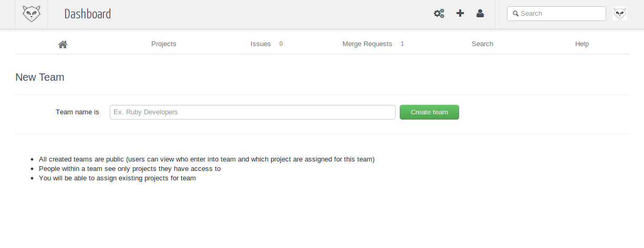
Task: Open the Merge Requests tab
Action: (x=367, y=44)
